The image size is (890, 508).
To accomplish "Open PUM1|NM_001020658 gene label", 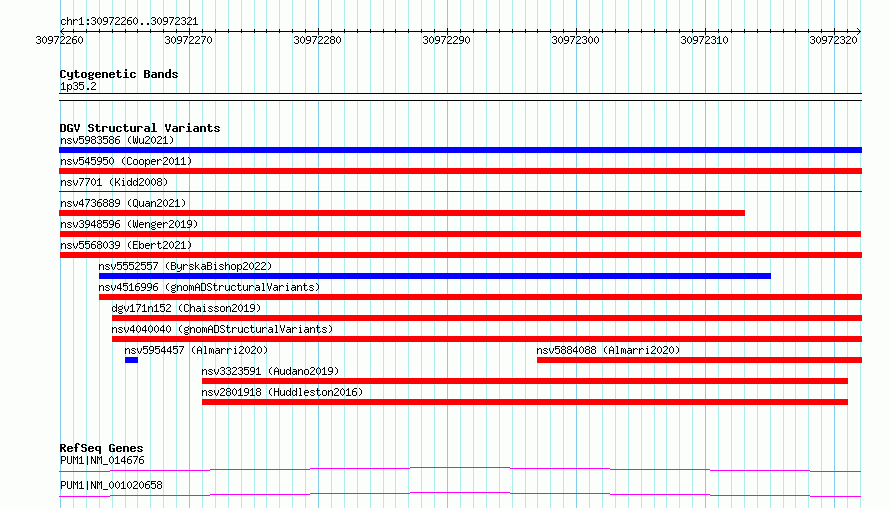I will pos(111,485).
